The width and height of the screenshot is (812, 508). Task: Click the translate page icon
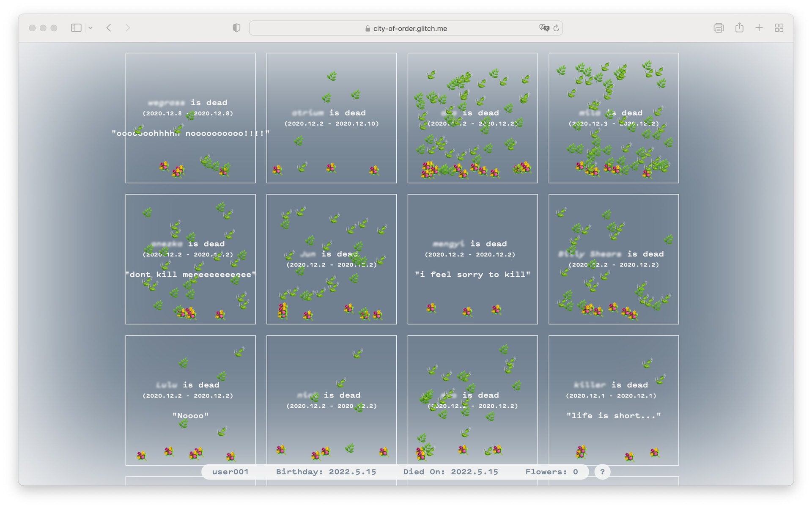click(x=544, y=28)
